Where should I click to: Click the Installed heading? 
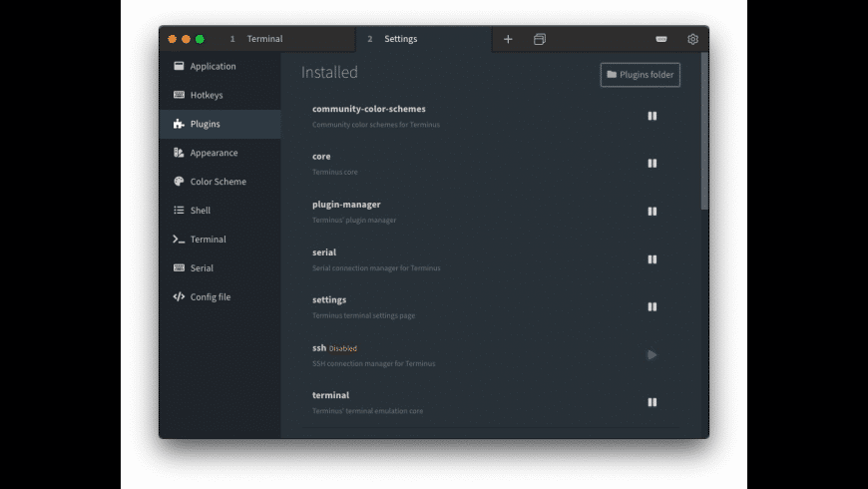[329, 72]
